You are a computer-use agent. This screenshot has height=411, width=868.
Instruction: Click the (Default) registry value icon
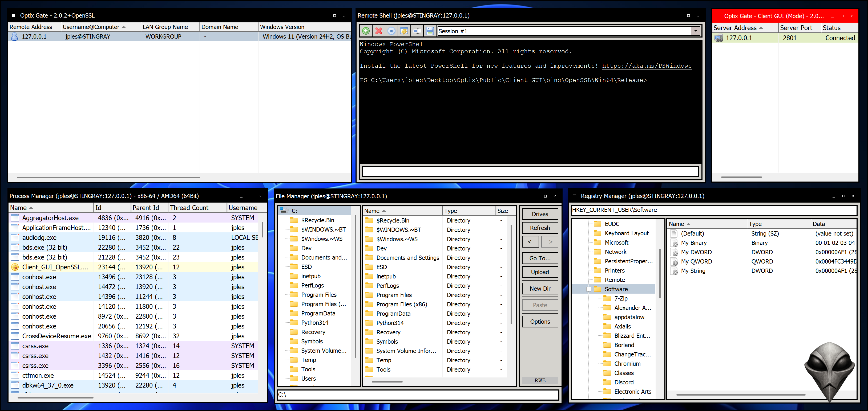[674, 233]
